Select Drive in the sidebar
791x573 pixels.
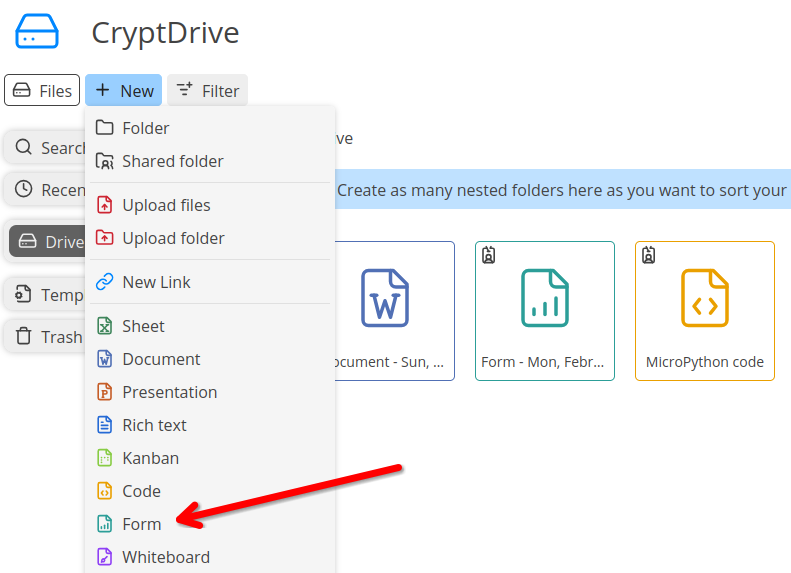click(47, 241)
